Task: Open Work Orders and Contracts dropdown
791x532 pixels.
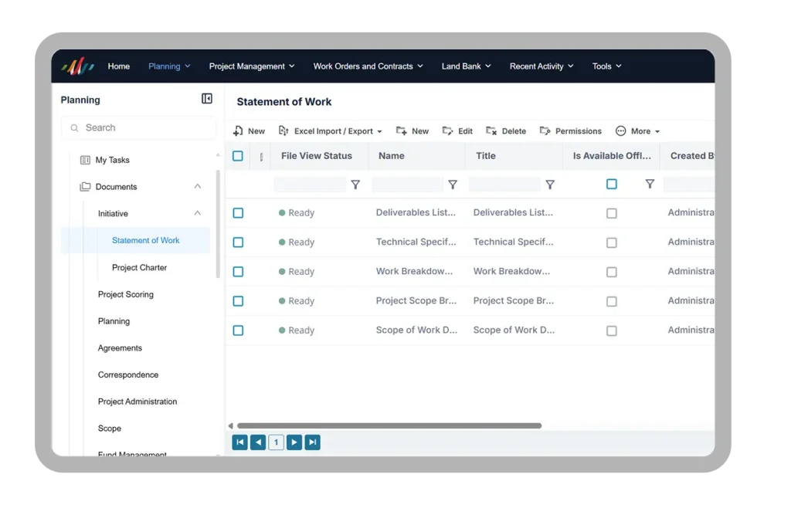Action: [368, 66]
